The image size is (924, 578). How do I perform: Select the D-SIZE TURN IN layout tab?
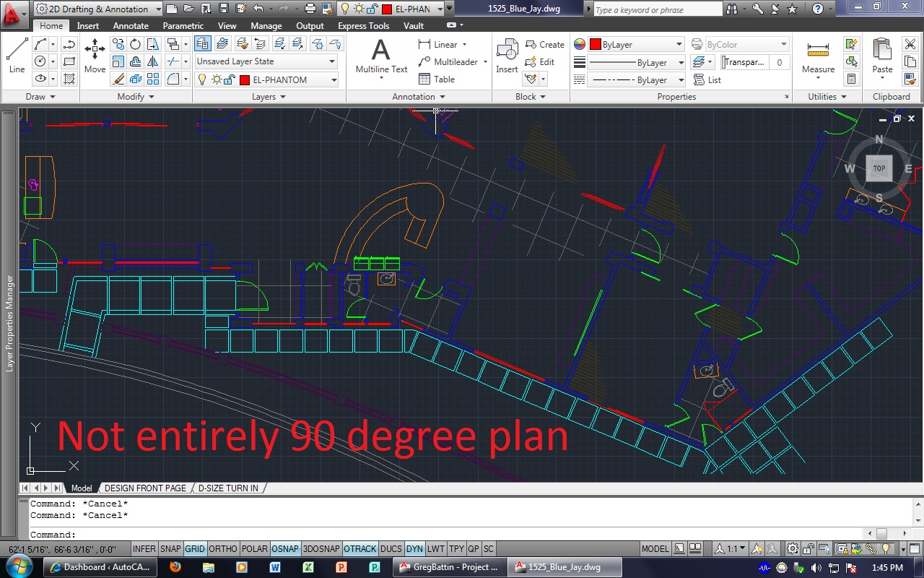(x=228, y=488)
